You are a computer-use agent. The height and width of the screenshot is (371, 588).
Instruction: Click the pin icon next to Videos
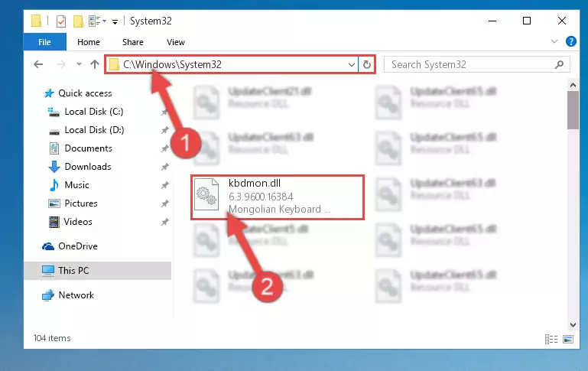pos(164,222)
